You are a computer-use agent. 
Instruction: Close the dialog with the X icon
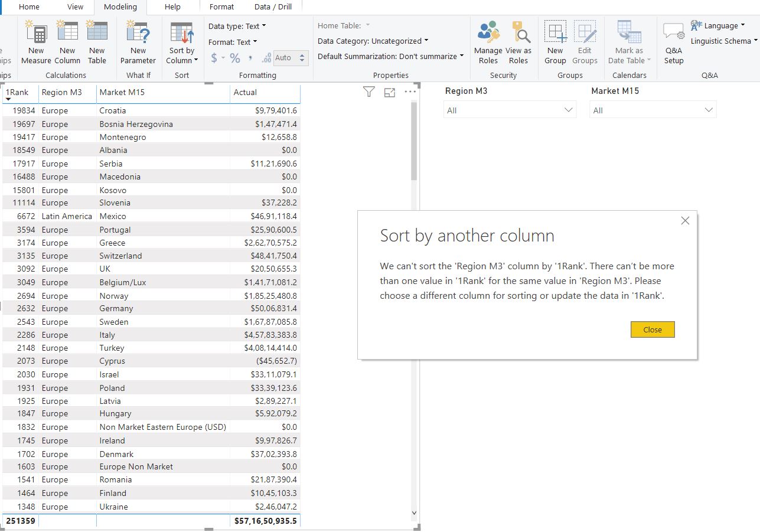[x=685, y=220]
